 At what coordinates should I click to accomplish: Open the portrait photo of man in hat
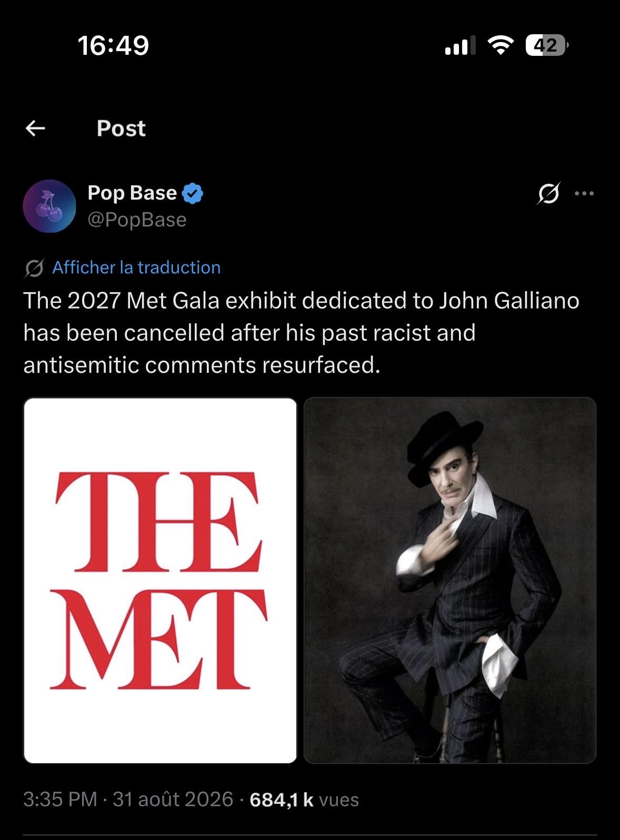450,580
